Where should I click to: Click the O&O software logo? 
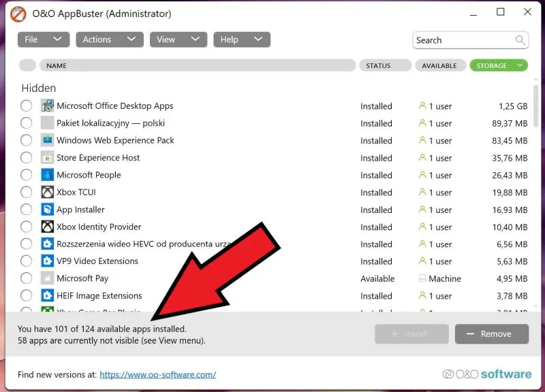point(488,374)
